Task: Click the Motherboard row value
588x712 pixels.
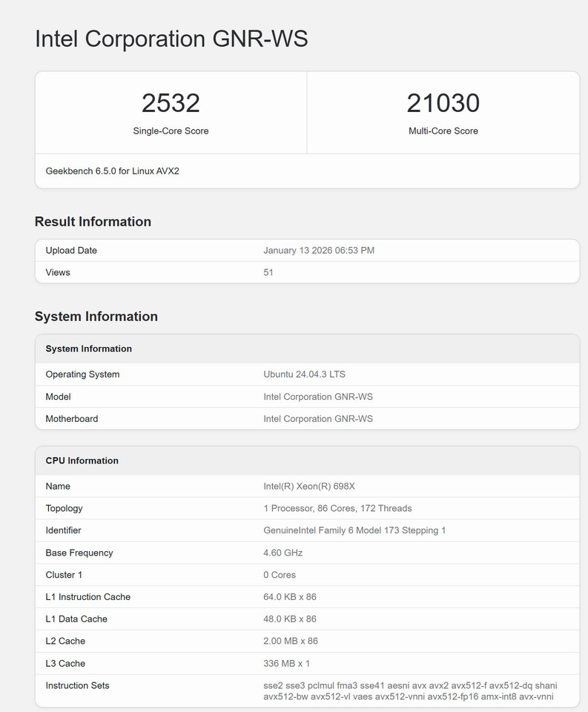Action: pos(318,419)
